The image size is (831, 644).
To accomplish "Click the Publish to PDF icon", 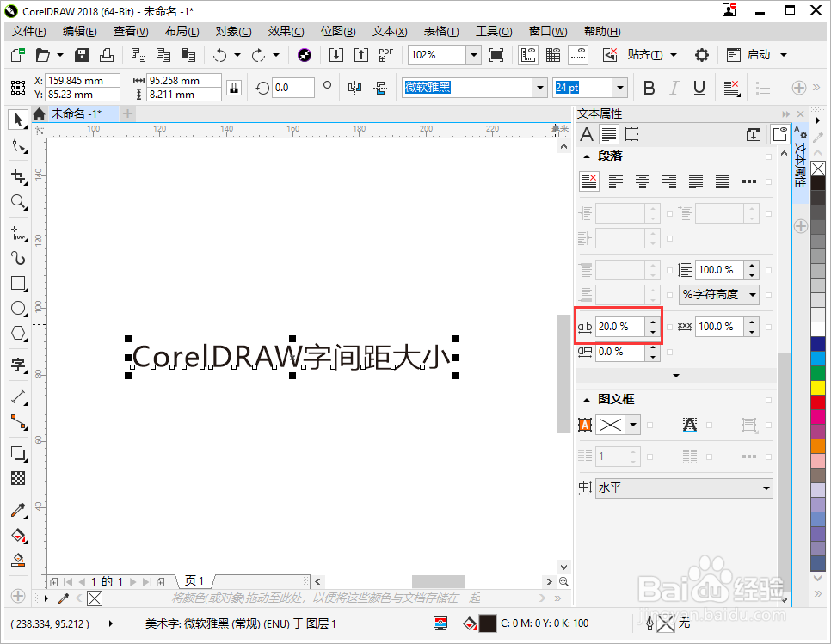I will [386, 54].
